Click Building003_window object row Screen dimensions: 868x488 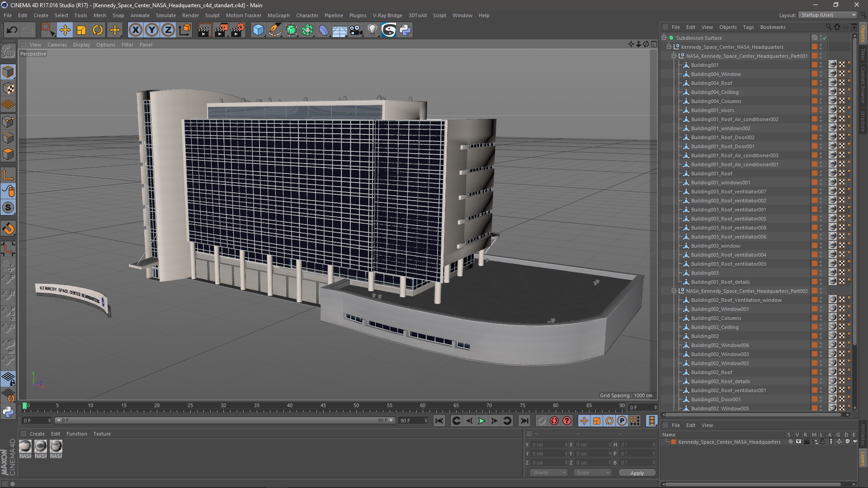[x=715, y=246]
